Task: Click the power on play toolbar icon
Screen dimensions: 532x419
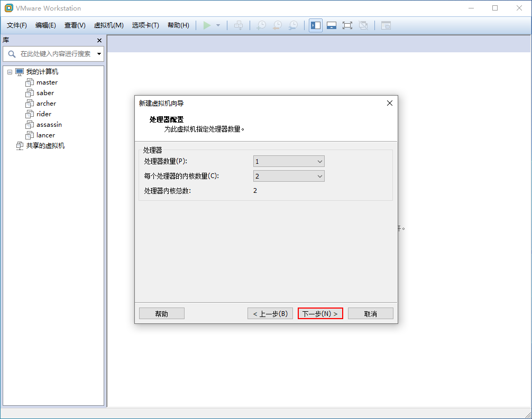Action: pyautogui.click(x=207, y=25)
